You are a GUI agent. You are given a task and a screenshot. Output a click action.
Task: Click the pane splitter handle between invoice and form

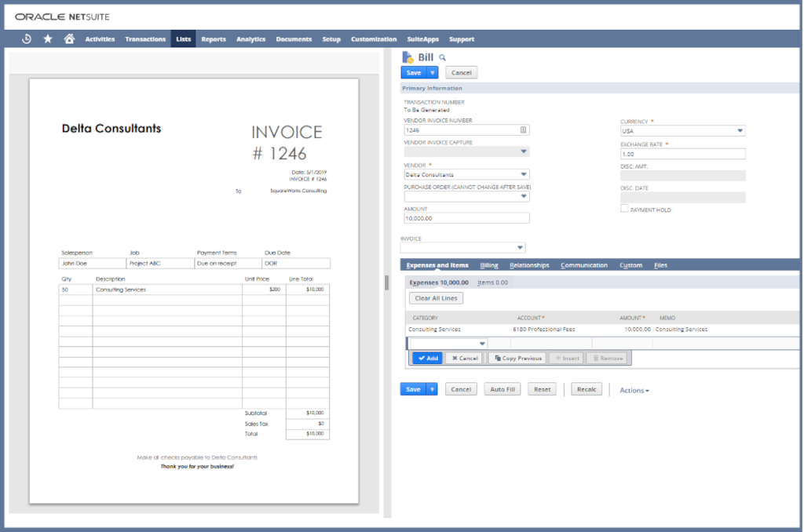[386, 282]
